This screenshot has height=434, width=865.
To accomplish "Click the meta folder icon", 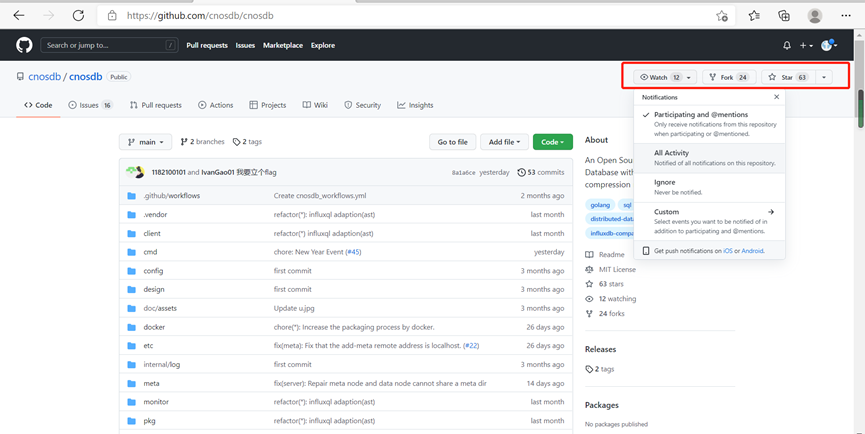I will click(131, 383).
